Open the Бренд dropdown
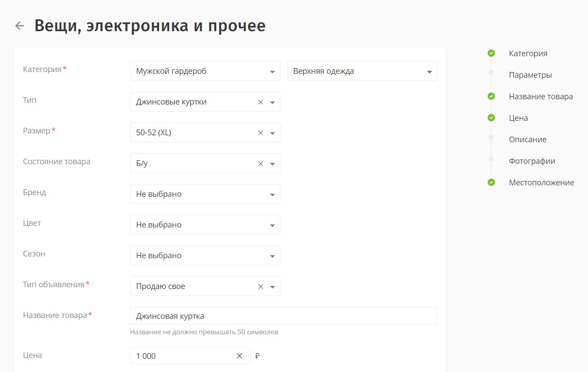The width and height of the screenshot is (588, 372). 205,194
